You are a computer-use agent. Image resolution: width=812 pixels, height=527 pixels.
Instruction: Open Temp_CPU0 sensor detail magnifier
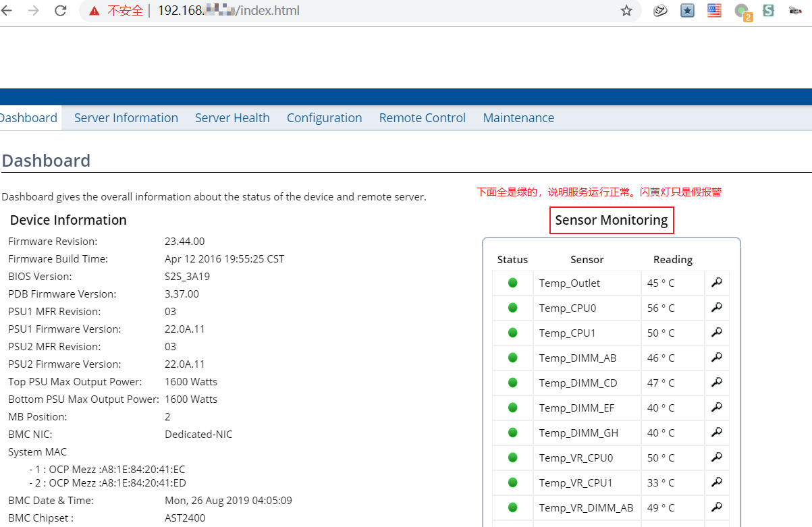pyautogui.click(x=716, y=308)
